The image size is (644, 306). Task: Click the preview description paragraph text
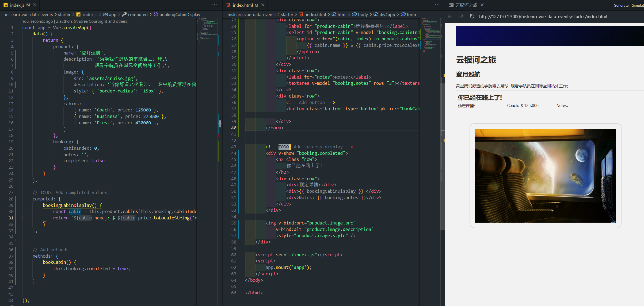click(512, 86)
